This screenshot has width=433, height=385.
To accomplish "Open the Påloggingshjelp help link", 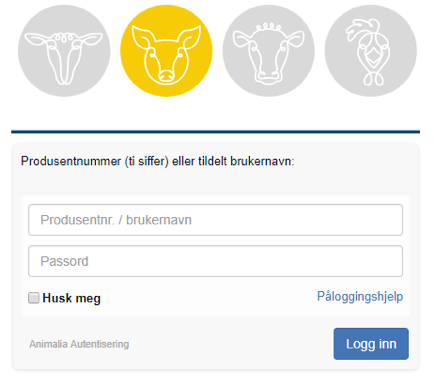I will click(x=360, y=296).
